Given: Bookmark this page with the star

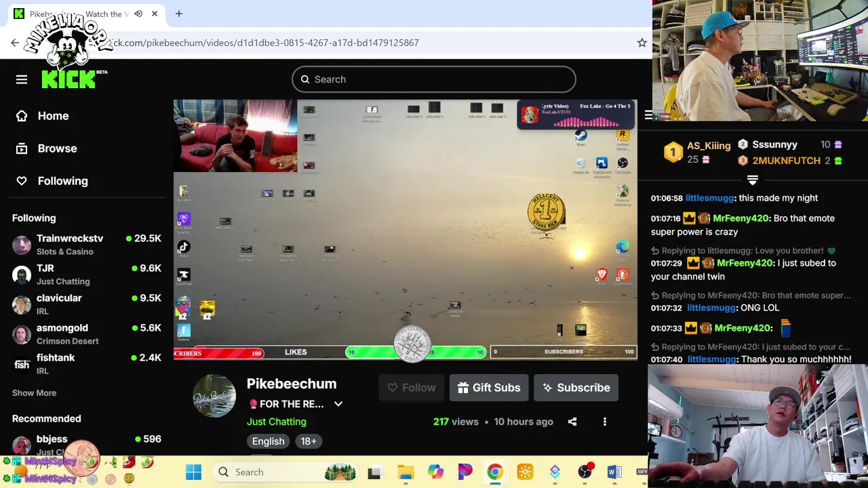Looking at the screenshot, I should (642, 43).
